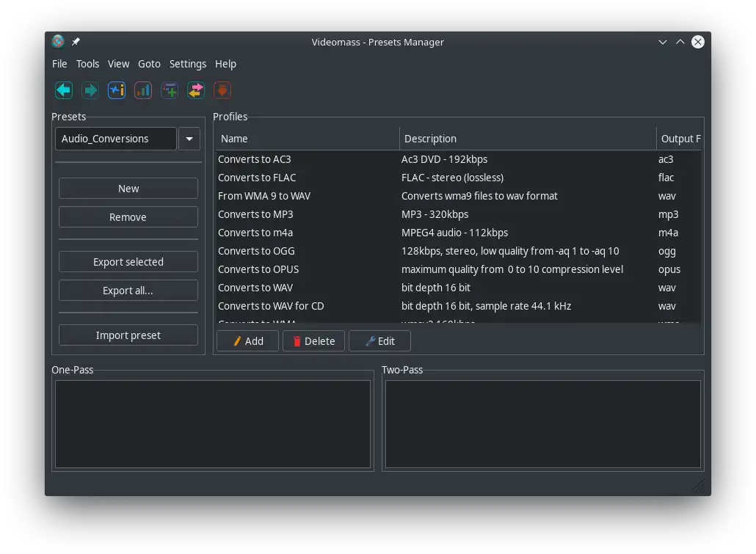Click inside the One-Pass text area
Screen dimensions: 756x554
coord(213,424)
